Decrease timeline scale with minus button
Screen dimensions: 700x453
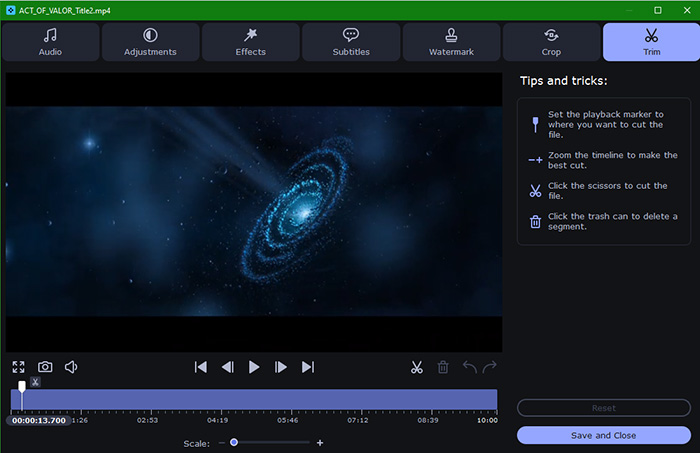tap(222, 443)
